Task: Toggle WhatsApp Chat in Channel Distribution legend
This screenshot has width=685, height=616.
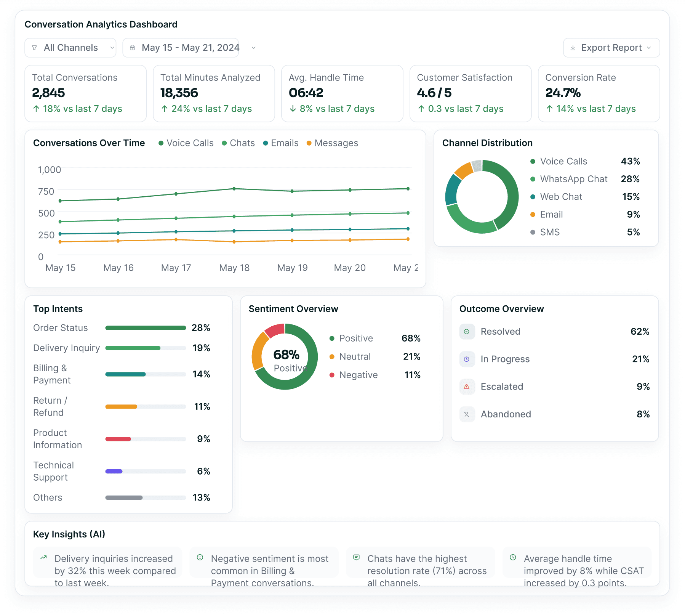Action: pos(585,179)
